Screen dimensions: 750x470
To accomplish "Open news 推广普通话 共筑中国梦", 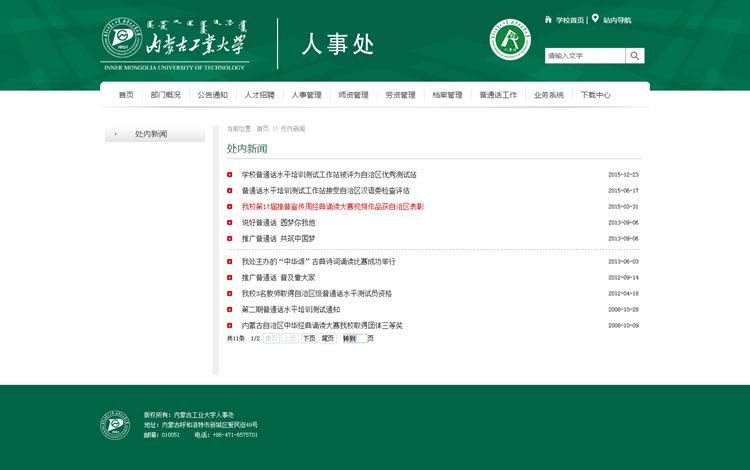I will [278, 239].
